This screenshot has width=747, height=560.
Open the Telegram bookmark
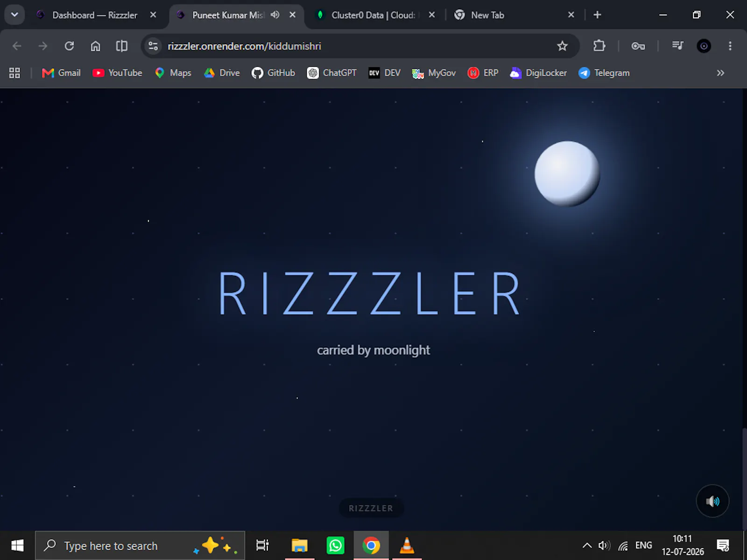(604, 73)
